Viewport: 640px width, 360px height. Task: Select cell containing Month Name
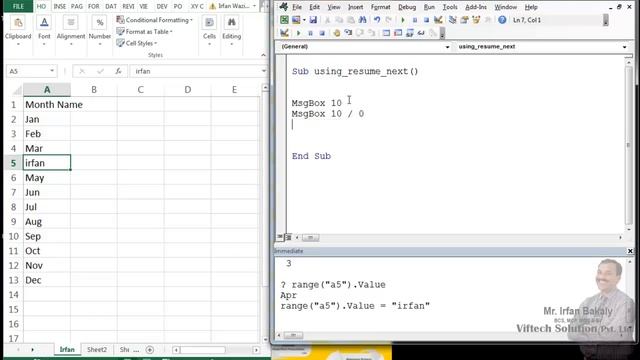[47, 104]
